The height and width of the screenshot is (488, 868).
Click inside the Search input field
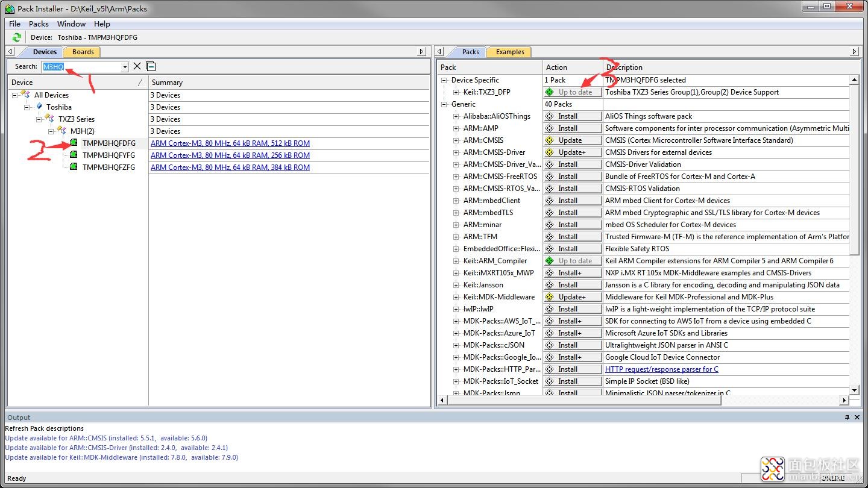tap(81, 67)
